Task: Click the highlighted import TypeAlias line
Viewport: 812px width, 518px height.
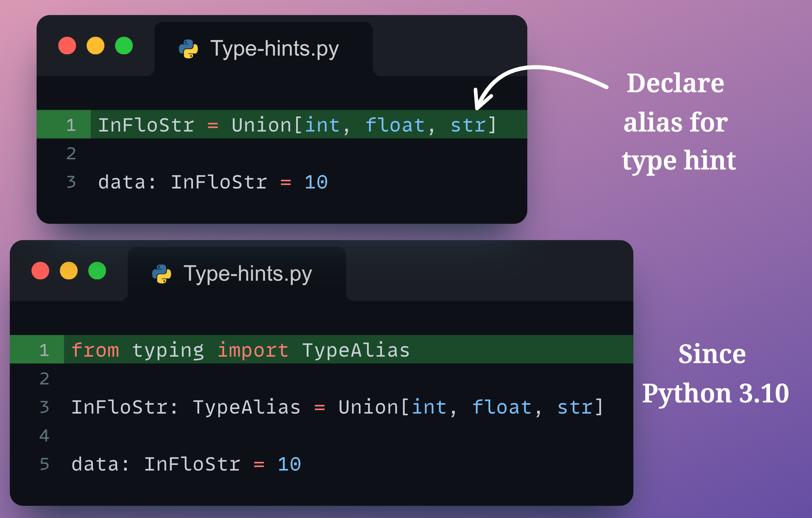Action: 241,350
